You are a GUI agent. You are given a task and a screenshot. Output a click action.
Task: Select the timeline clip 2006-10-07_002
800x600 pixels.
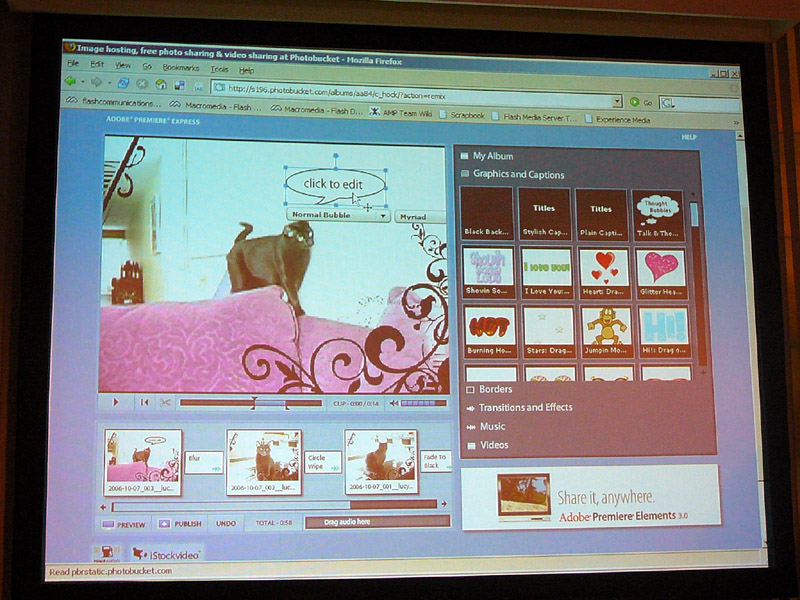click(x=264, y=462)
